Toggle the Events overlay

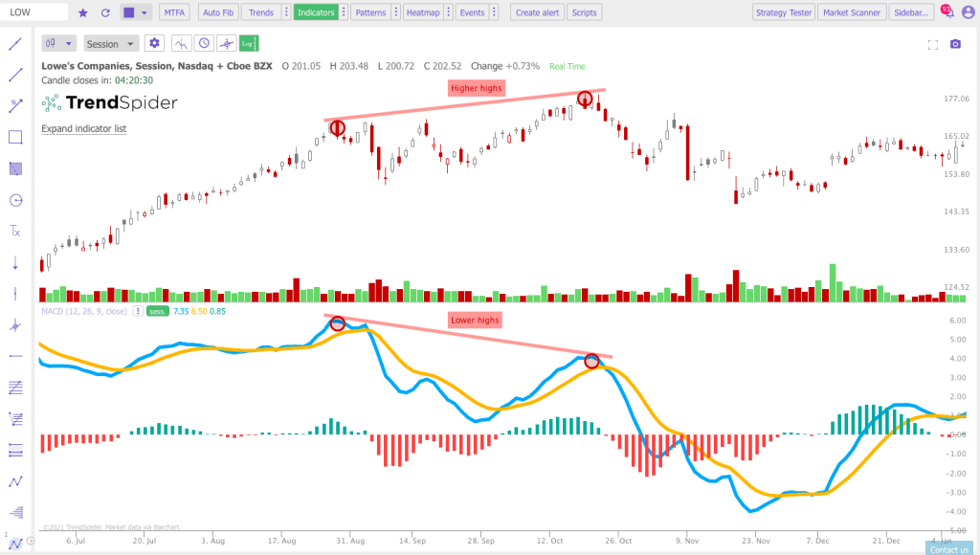click(472, 12)
